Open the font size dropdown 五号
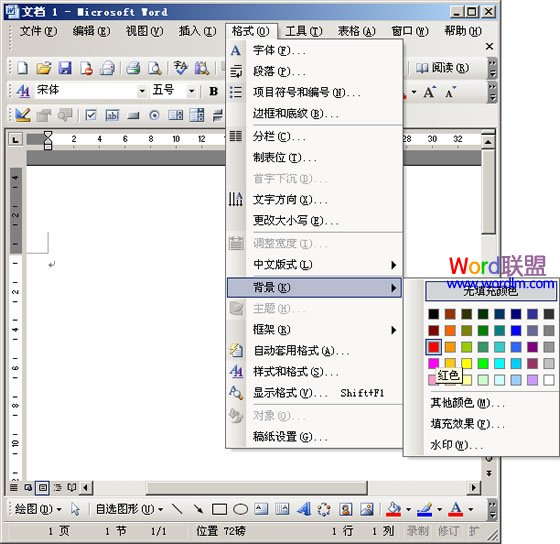The height and width of the screenshot is (544, 560). (191, 91)
